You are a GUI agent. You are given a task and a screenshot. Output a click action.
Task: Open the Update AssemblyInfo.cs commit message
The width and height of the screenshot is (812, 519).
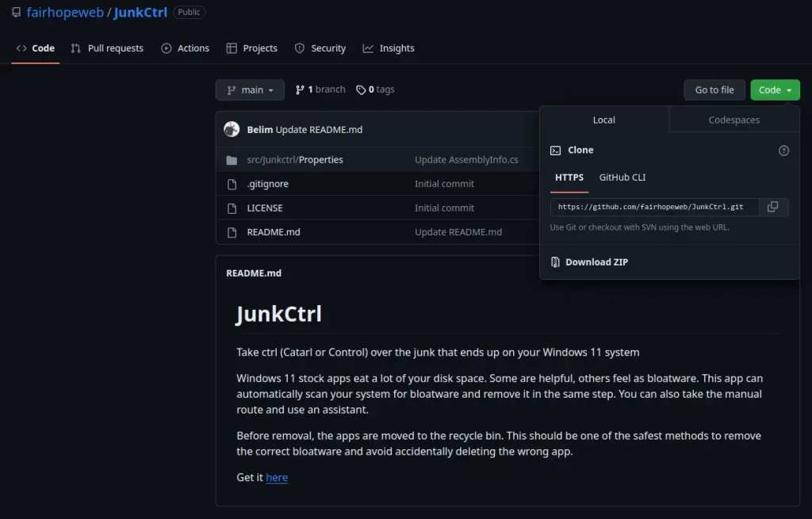(x=466, y=160)
